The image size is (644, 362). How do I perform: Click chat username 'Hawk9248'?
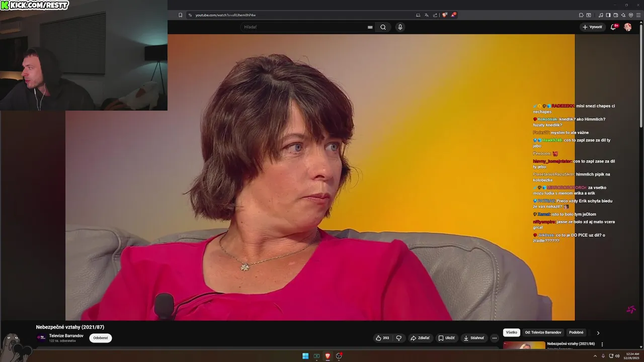pyautogui.click(x=552, y=140)
